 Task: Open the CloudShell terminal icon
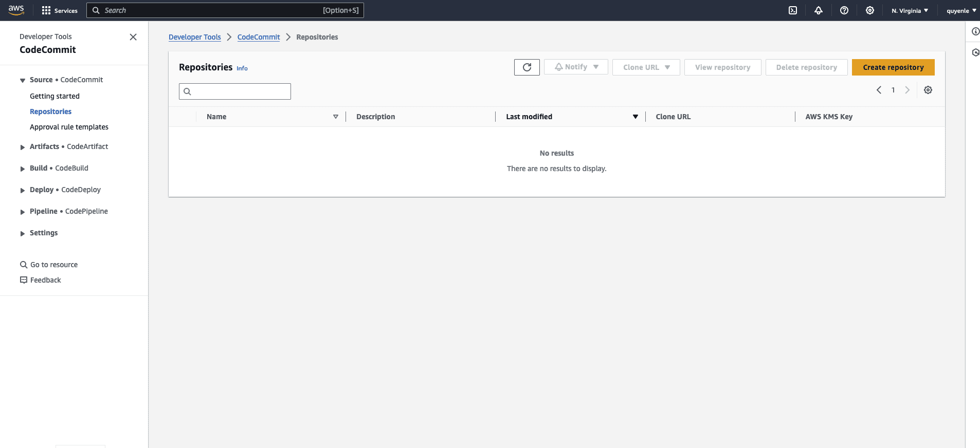tap(793, 10)
